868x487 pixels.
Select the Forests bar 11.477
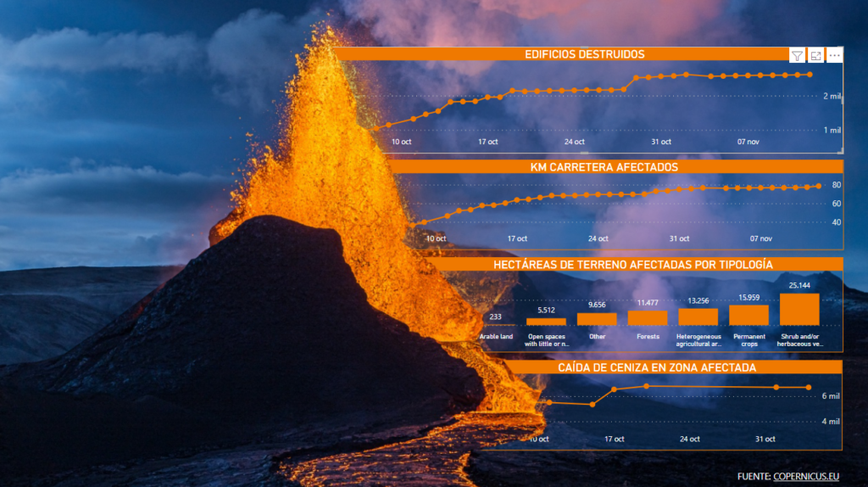[x=648, y=317]
